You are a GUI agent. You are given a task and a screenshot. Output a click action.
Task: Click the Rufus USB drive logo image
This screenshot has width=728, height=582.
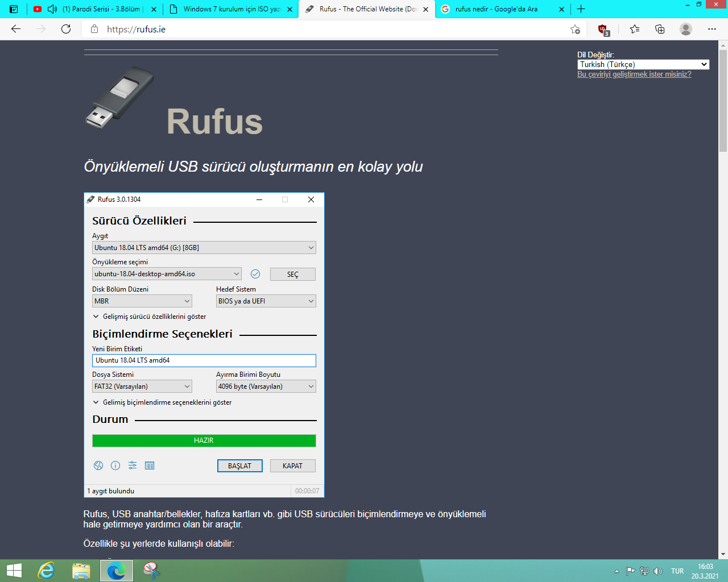point(120,97)
